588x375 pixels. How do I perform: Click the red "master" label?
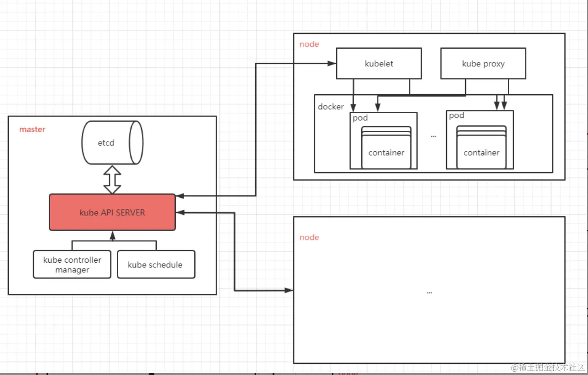point(32,129)
